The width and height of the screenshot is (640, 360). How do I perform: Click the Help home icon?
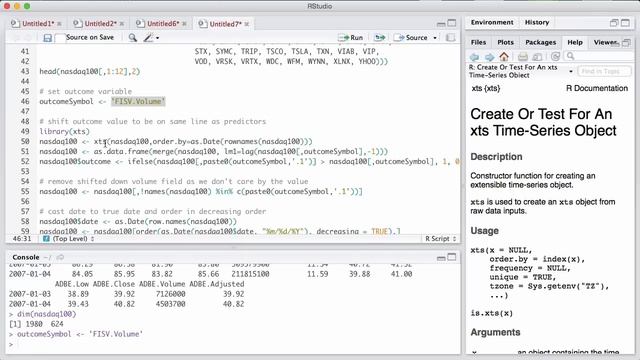coord(504,57)
